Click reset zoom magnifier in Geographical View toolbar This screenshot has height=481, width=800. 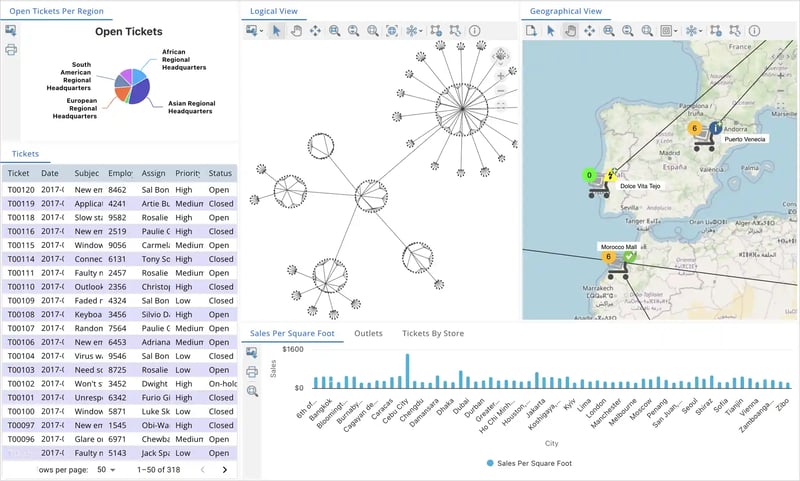647,31
